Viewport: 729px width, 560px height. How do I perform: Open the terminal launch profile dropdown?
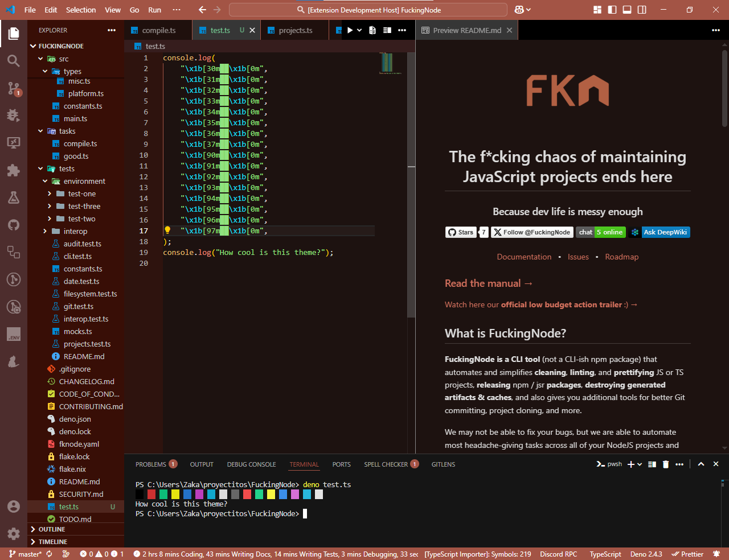(x=640, y=464)
